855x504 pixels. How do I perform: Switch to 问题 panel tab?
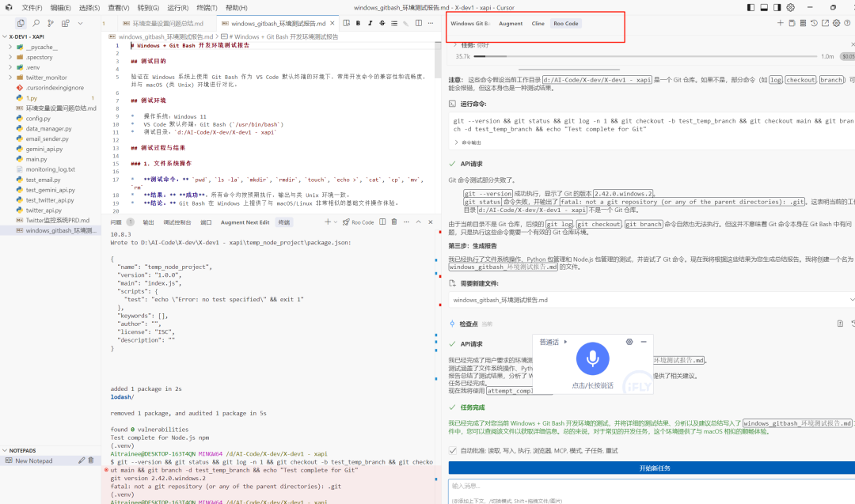pyautogui.click(x=116, y=222)
